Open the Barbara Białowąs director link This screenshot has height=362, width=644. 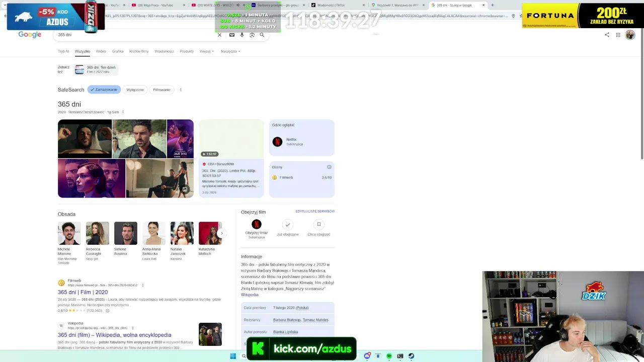286,320
